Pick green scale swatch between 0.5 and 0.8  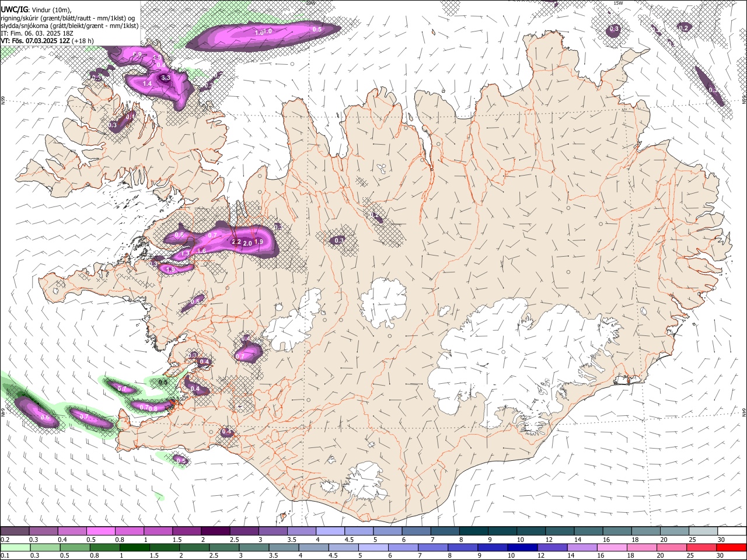pos(74,547)
